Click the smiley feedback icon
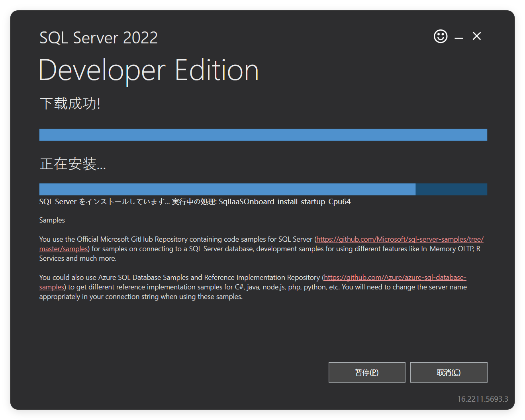Image resolution: width=525 pixels, height=420 pixels. (x=441, y=36)
